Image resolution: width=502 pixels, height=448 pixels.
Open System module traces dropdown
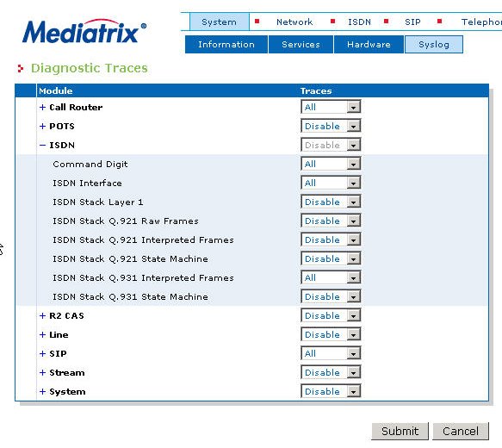tap(331, 391)
